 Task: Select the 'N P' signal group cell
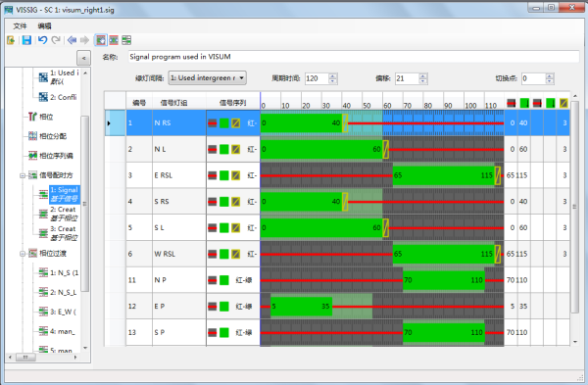[179, 280]
